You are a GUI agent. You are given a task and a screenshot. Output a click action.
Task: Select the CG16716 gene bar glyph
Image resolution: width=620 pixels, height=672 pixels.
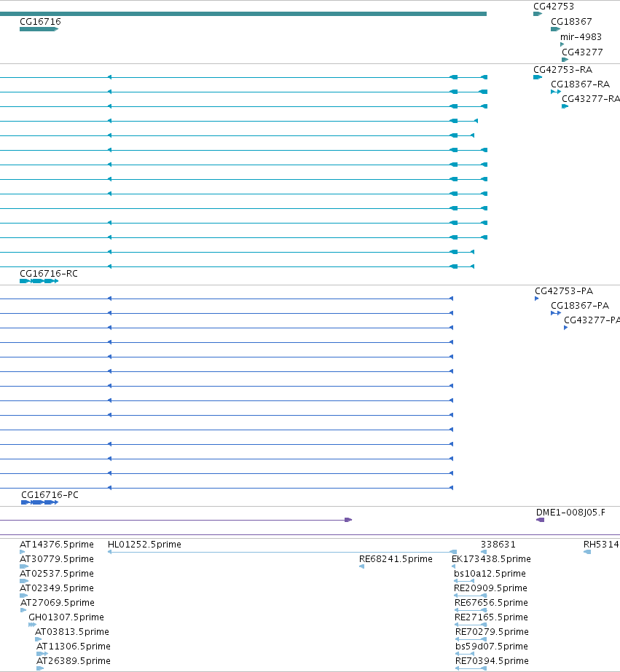(x=39, y=29)
